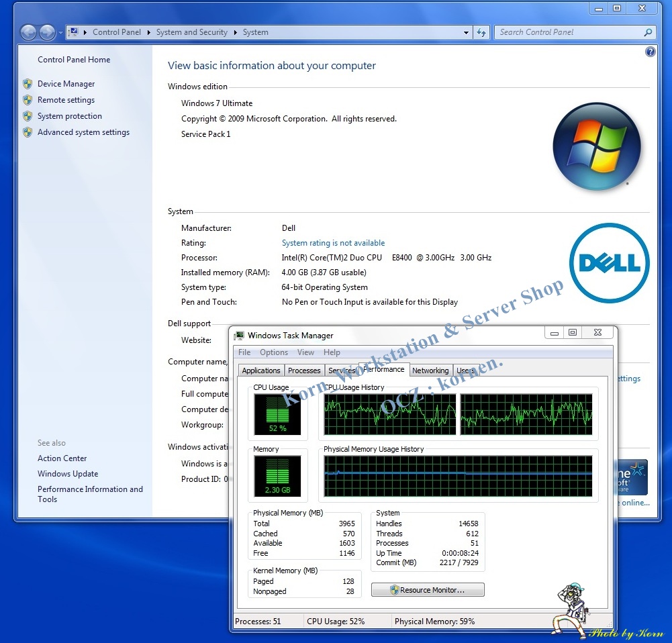Image resolution: width=672 pixels, height=643 pixels.
Task: Click the Kernel Memory Paged value 128
Action: pos(348,581)
